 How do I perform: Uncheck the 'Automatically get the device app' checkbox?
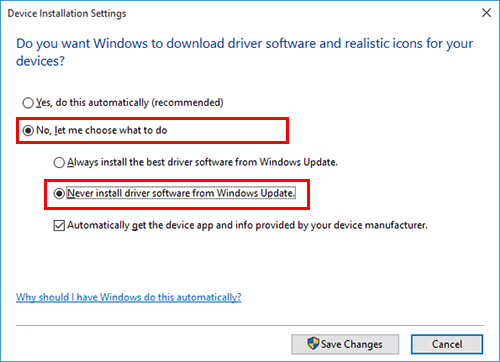(x=59, y=226)
